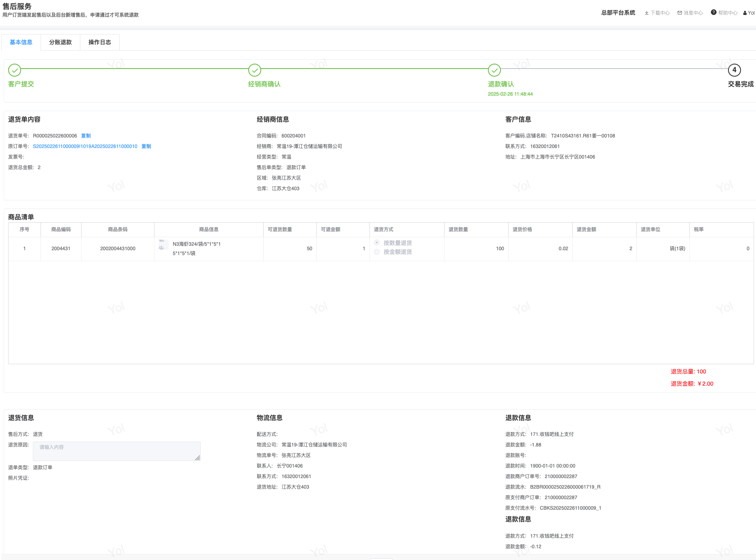
Task: Open original order S2025022611000009 link
Action: click(85, 146)
